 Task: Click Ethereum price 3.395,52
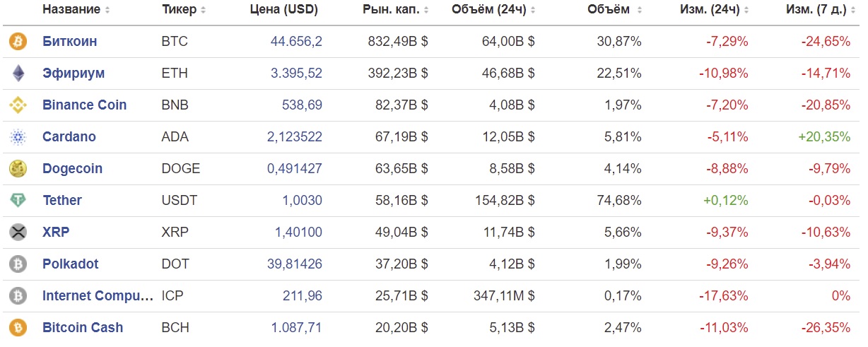[x=296, y=73]
